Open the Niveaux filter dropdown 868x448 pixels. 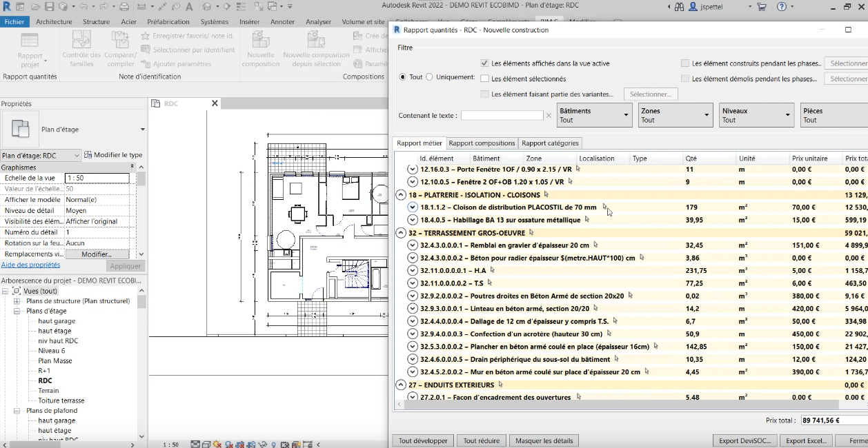click(756, 115)
